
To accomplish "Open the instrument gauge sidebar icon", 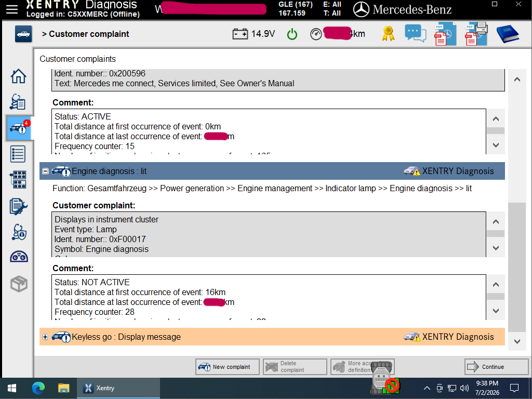I will (x=19, y=257).
